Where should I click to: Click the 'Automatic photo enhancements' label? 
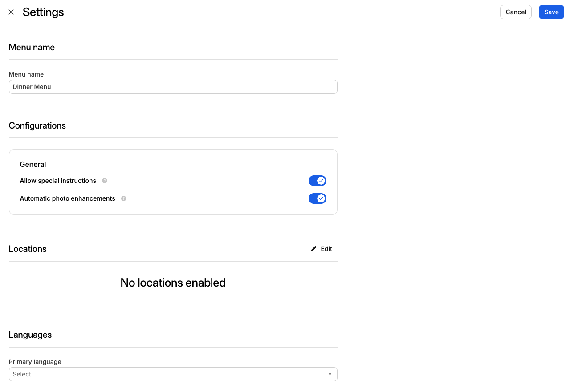tap(68, 198)
